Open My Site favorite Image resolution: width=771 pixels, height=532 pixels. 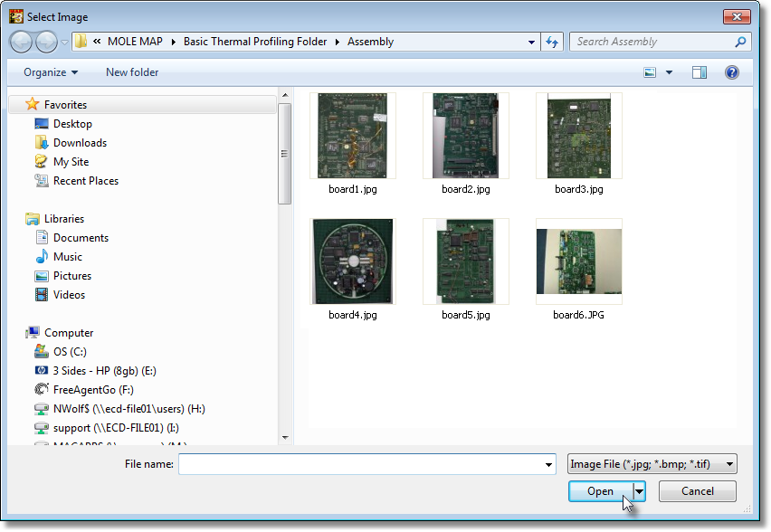[x=71, y=162]
